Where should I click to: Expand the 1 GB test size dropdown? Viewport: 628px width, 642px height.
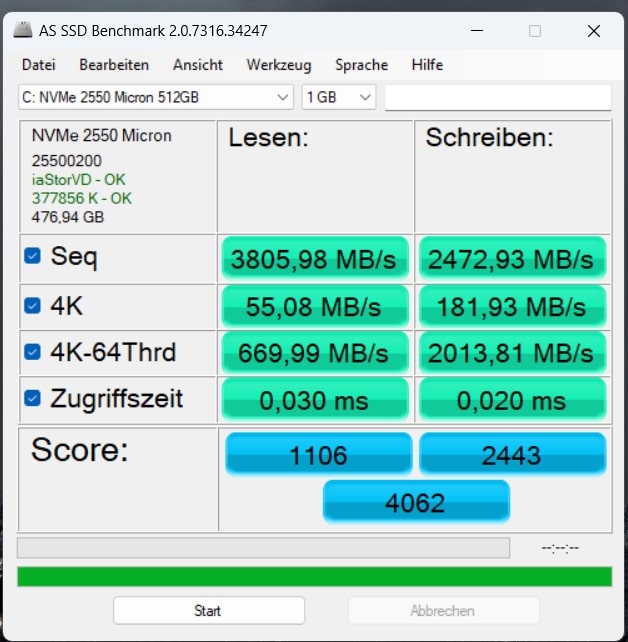pos(339,97)
